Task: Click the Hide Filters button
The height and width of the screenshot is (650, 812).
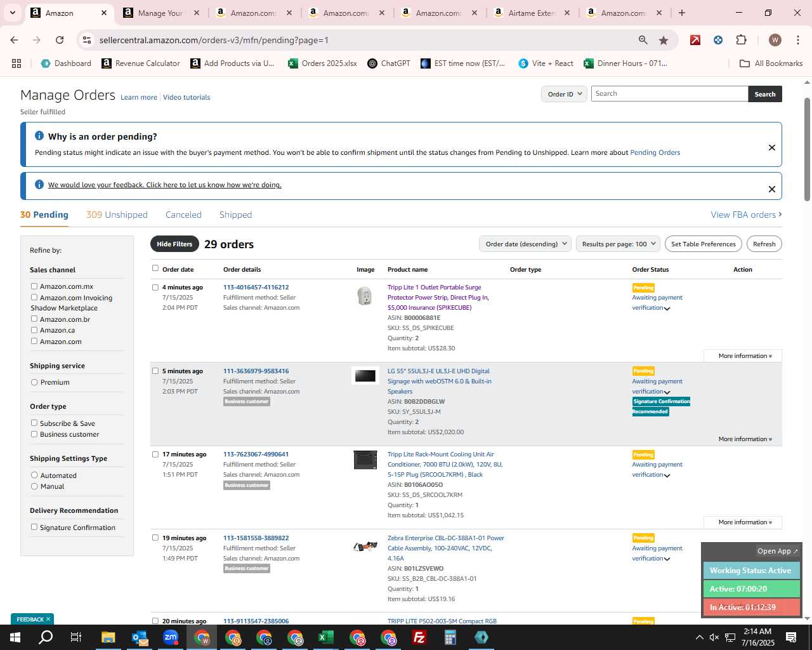Action: 174,244
